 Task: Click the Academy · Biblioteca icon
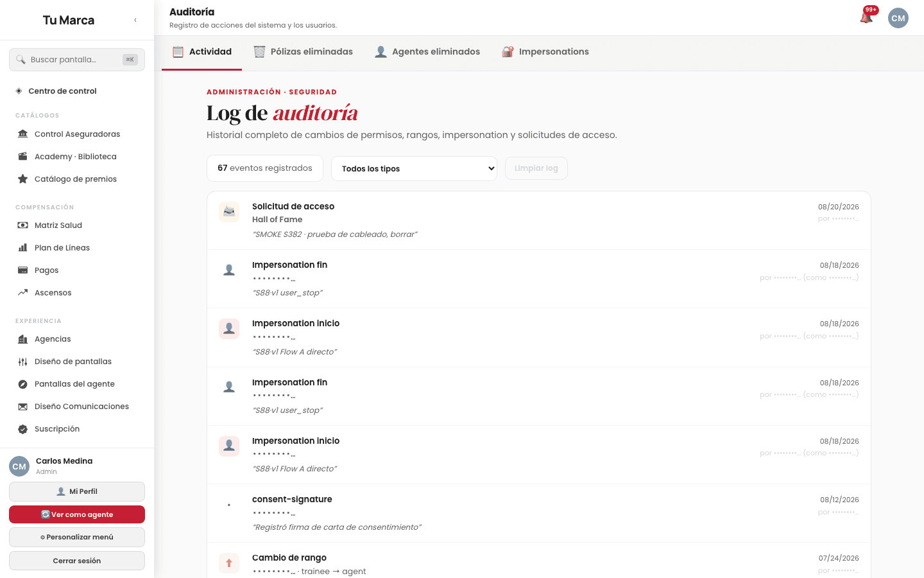23,157
